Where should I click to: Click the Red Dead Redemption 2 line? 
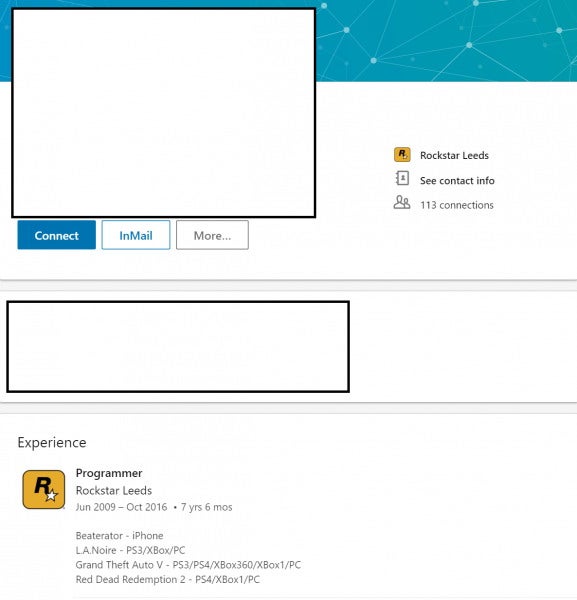(x=168, y=579)
